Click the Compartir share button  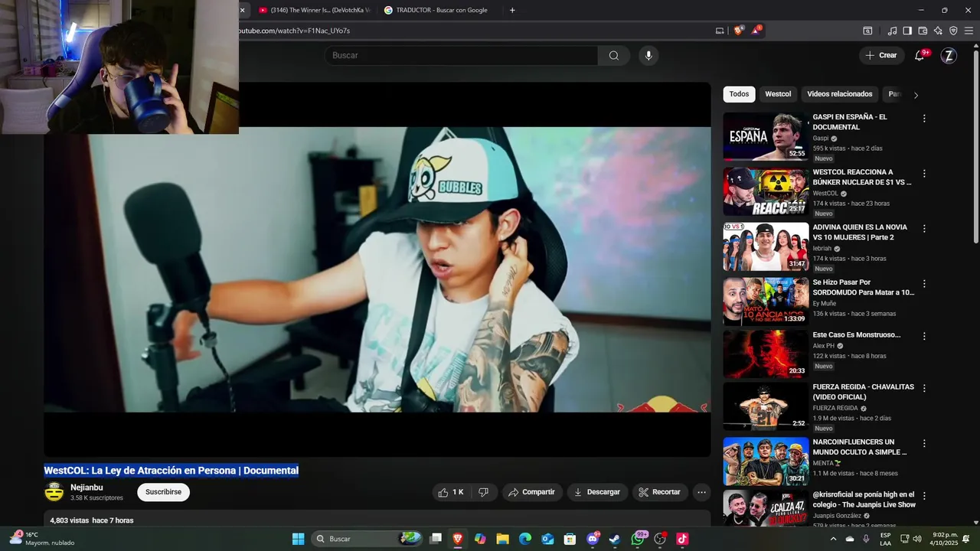pyautogui.click(x=532, y=492)
